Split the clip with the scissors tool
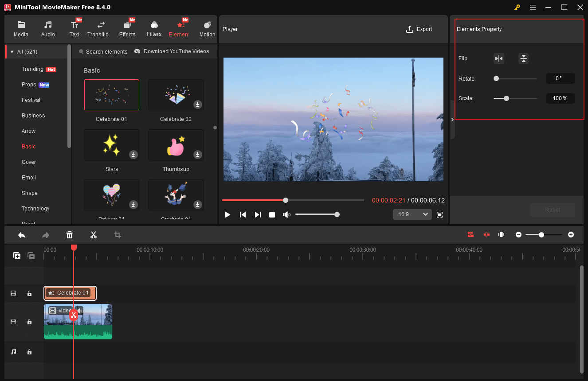Image resolution: width=588 pixels, height=381 pixels. pyautogui.click(x=94, y=235)
